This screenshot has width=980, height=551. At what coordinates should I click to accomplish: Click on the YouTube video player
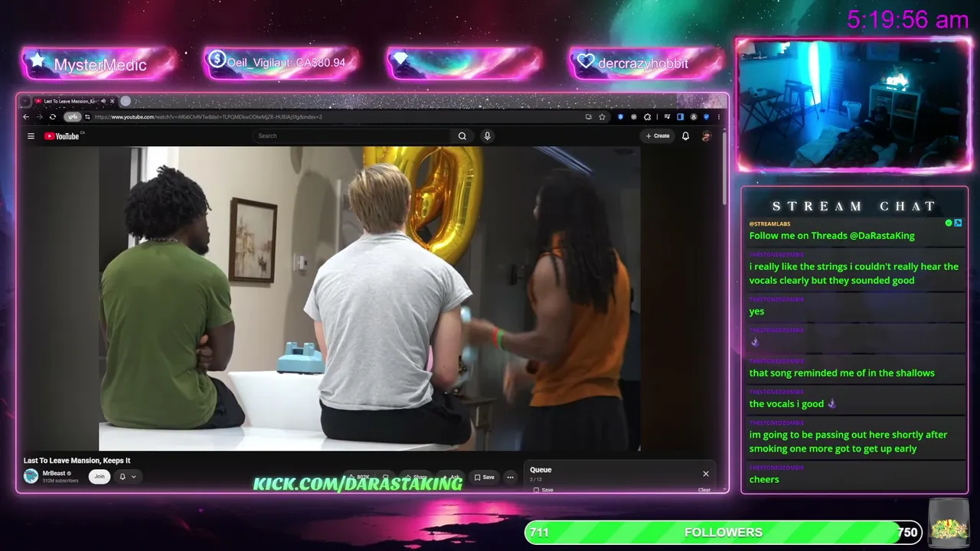tap(369, 298)
